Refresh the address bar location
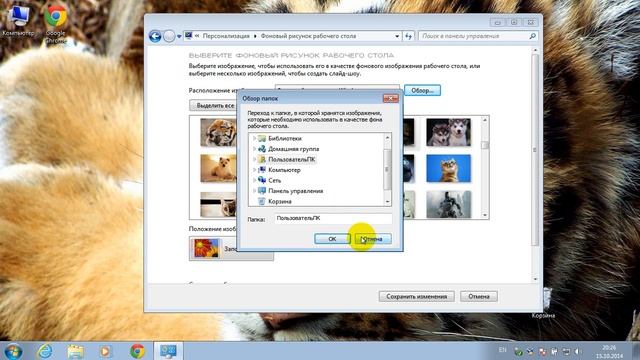Viewport: 640px width, 360px height. coord(409,36)
